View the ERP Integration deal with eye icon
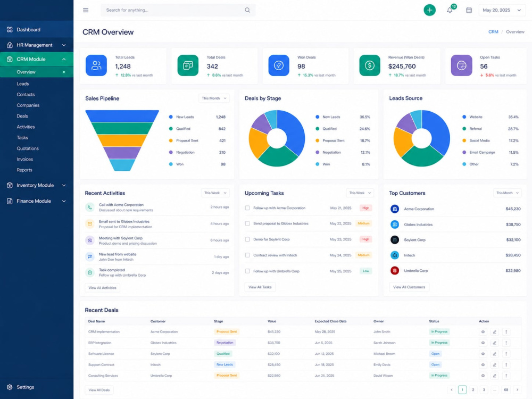Viewport: 532px width, 399px height. [x=483, y=343]
